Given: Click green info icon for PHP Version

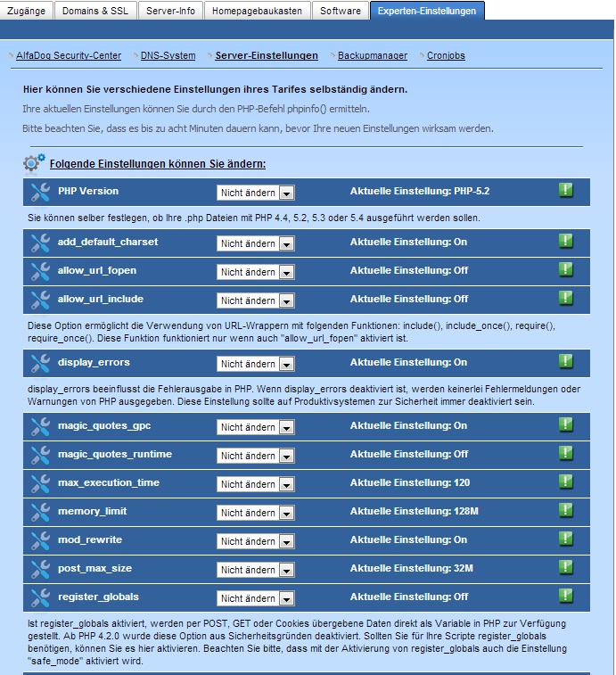Looking at the screenshot, I should click(x=565, y=190).
